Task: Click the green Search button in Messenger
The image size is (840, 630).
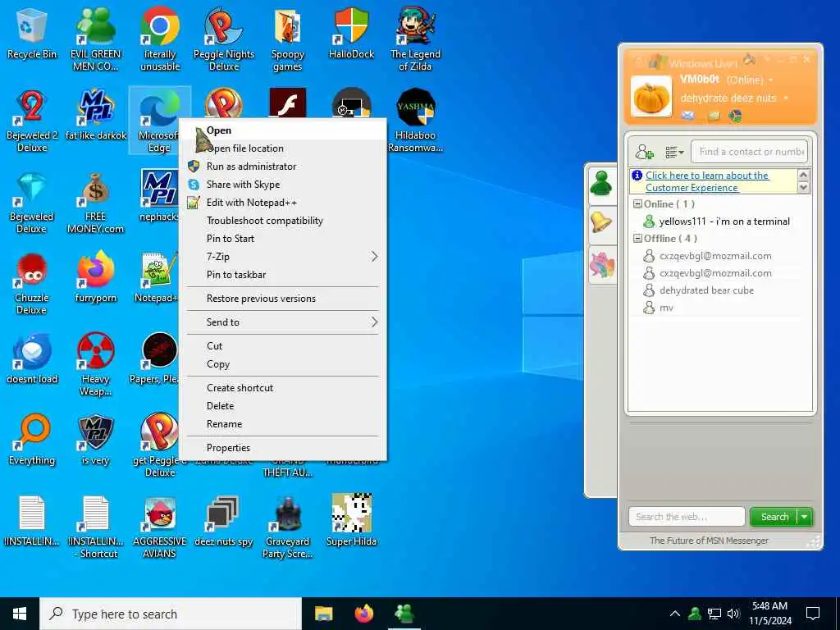Action: tap(774, 517)
